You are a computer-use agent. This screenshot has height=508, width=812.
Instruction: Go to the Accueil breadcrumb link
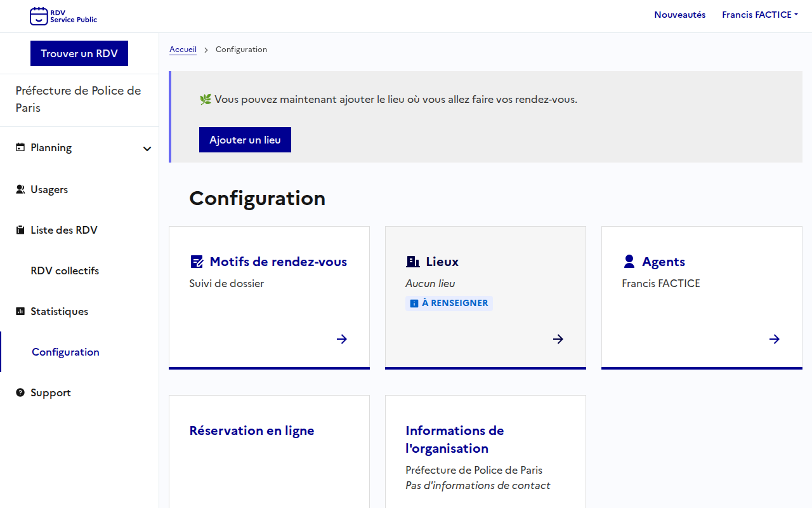point(183,50)
